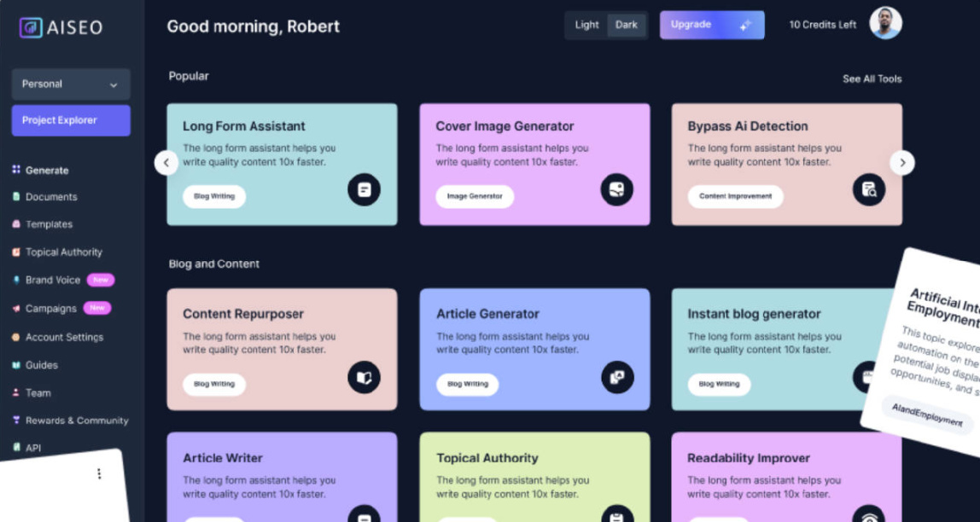980x522 pixels.
Task: Open the Long Form Assistant card
Action: (282, 165)
